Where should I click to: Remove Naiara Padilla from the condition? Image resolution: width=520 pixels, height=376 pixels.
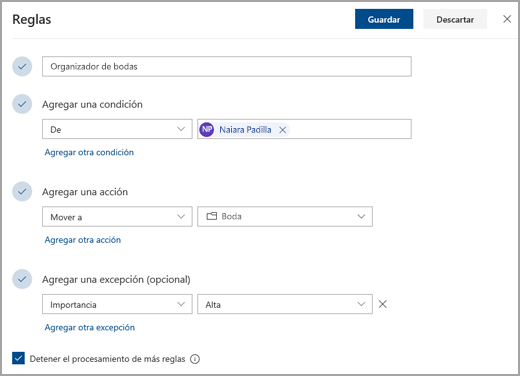click(x=282, y=130)
